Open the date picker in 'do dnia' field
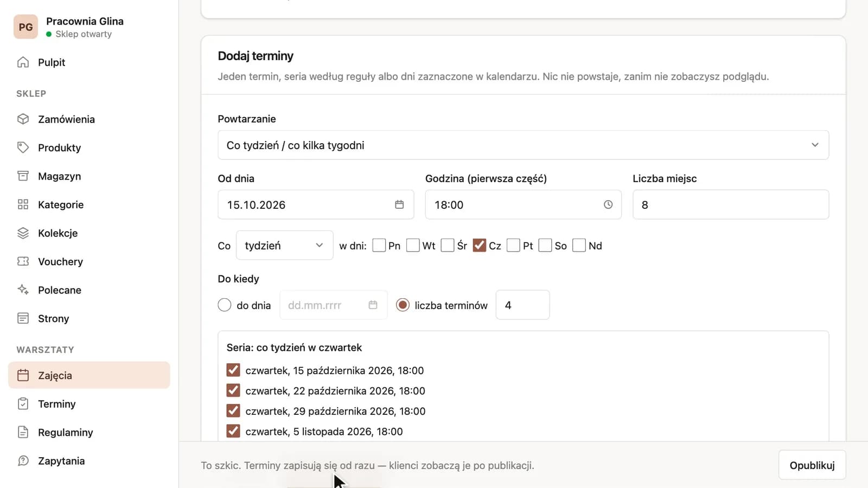 pos(373,305)
